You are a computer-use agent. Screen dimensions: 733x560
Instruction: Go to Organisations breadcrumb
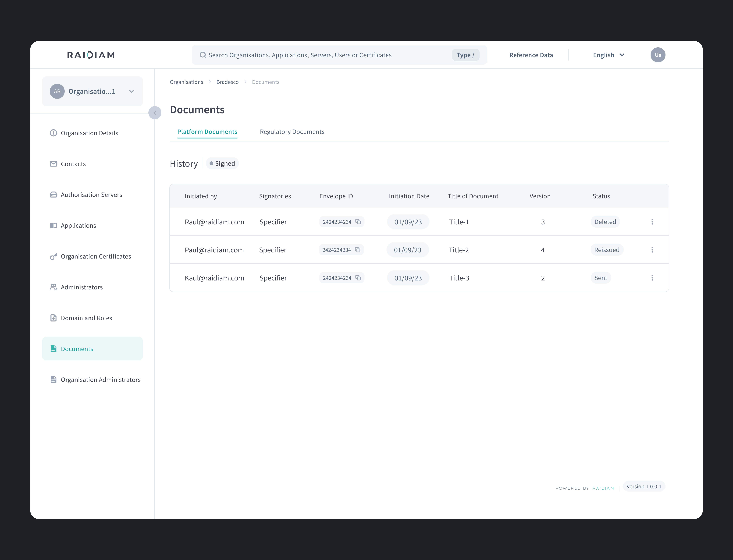pos(186,82)
